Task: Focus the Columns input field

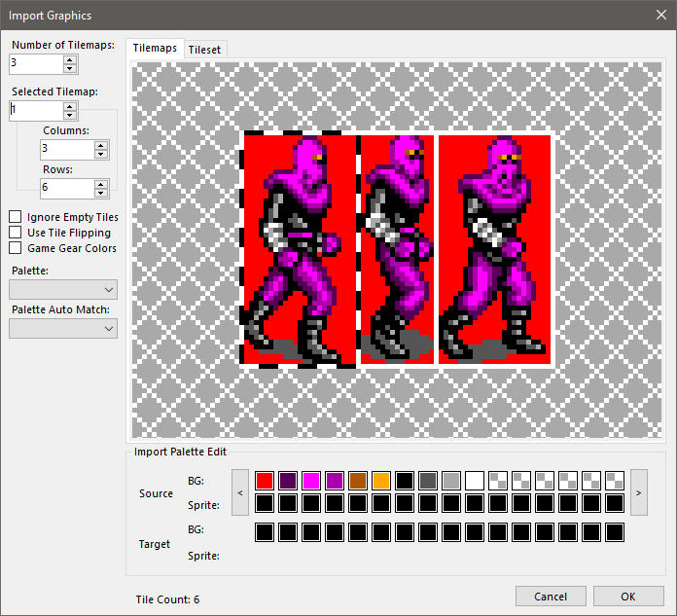Action: 67,150
